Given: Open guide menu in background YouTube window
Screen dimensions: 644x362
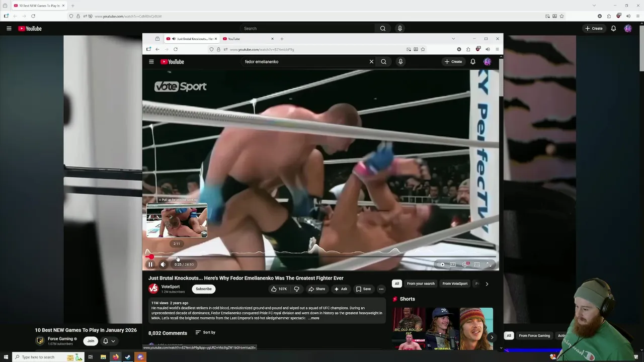Looking at the screenshot, I should pos(9,29).
